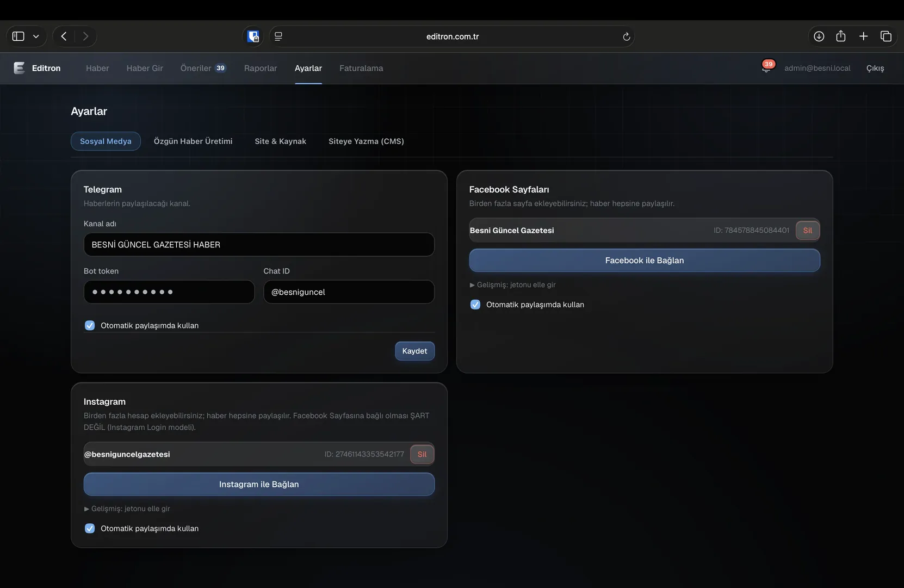Toggle Facebook Otomatik paylaşımda kullan checkbox

pyautogui.click(x=475, y=305)
